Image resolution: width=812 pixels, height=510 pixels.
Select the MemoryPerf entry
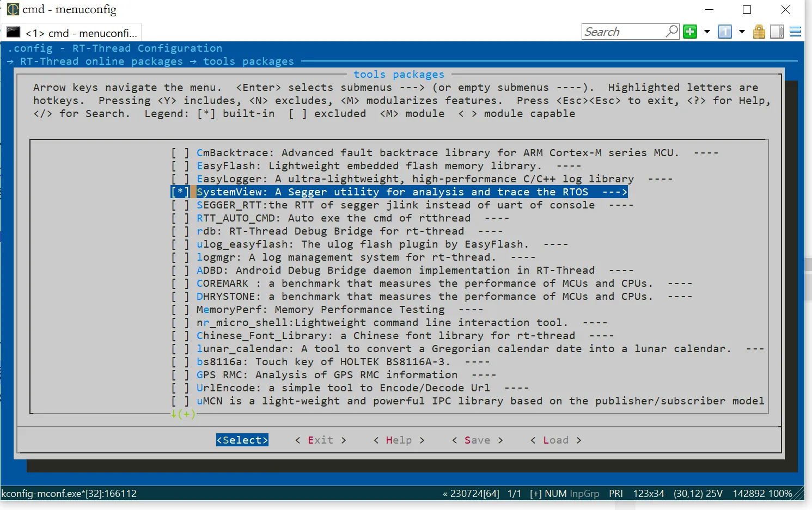(x=327, y=310)
